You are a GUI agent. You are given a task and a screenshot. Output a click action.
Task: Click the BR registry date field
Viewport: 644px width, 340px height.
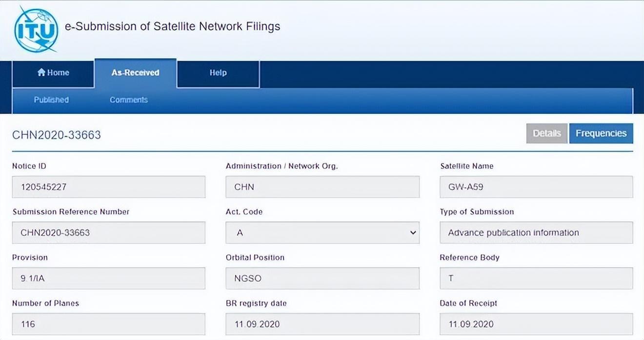[322, 324]
